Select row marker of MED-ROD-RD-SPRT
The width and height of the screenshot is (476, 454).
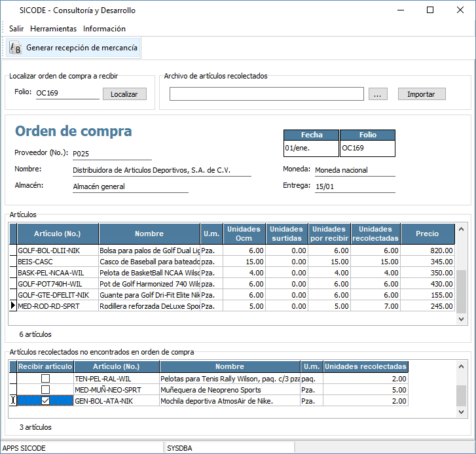click(x=12, y=306)
